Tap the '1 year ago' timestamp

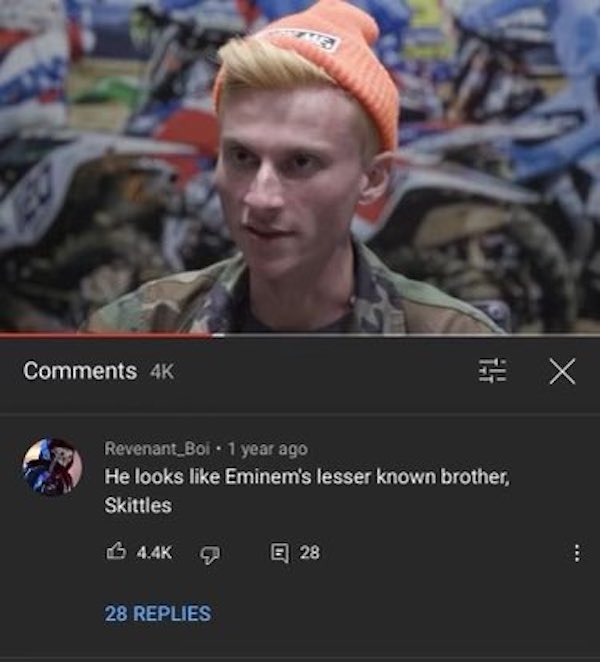coord(268,449)
